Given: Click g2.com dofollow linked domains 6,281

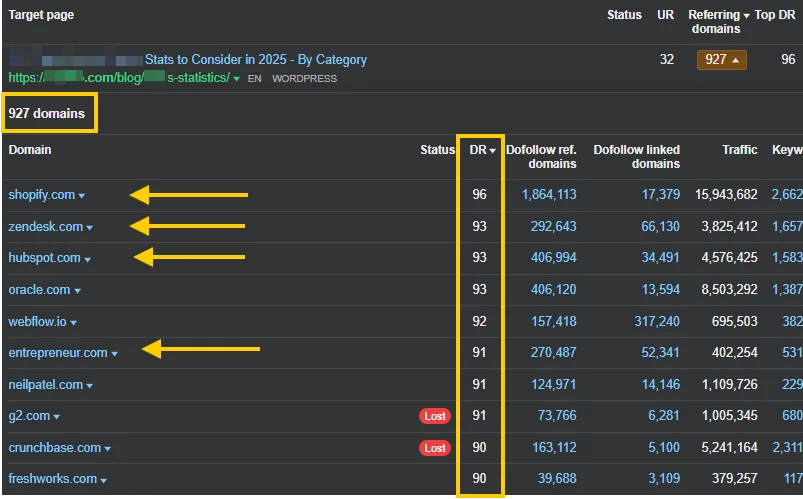Looking at the screenshot, I should point(664,415).
